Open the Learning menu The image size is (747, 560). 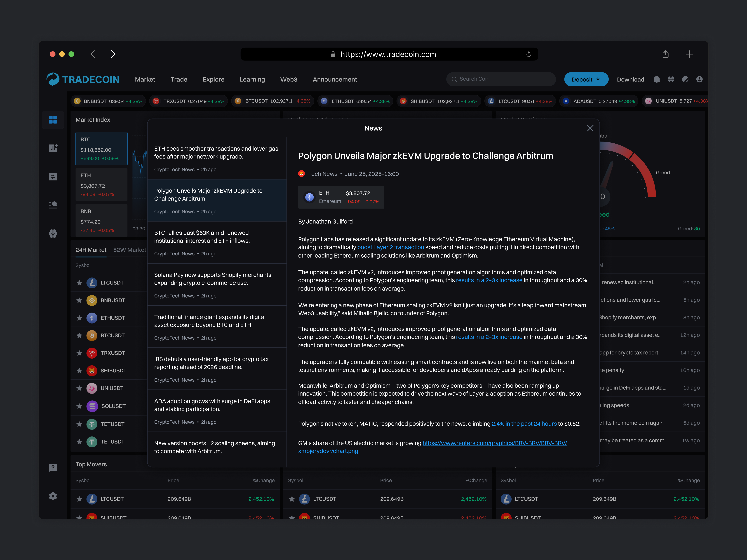tap(252, 80)
